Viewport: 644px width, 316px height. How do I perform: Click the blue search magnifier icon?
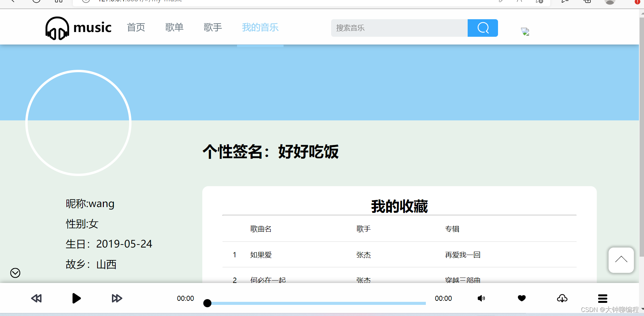482,28
